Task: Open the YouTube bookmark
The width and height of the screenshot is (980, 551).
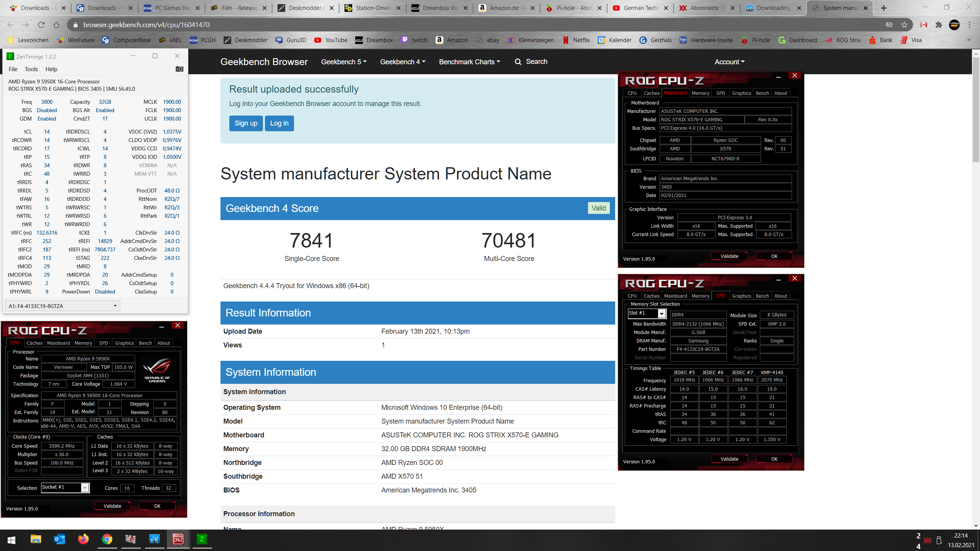Action: click(331, 40)
